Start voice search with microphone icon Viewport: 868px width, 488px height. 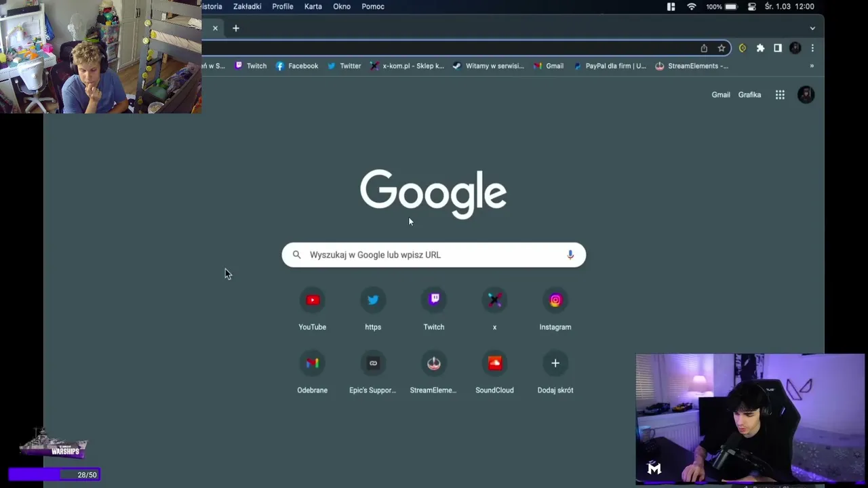[x=570, y=255]
